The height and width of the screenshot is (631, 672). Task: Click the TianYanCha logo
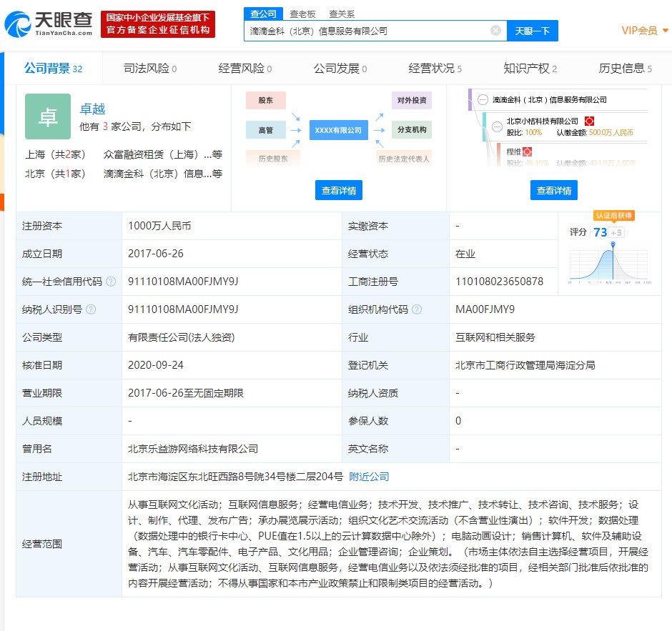point(49,24)
